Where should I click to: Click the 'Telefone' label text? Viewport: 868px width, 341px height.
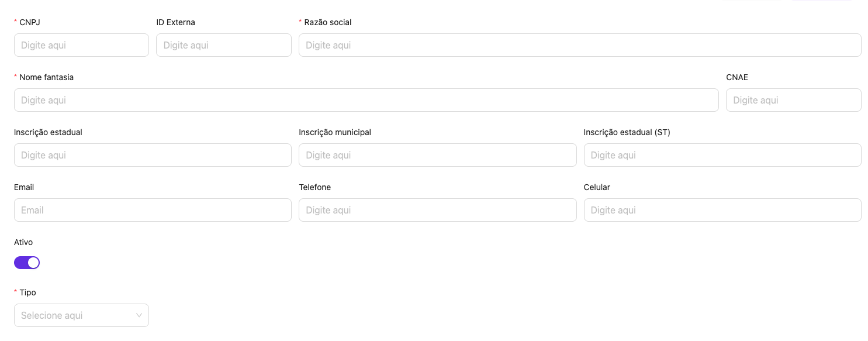(x=314, y=187)
